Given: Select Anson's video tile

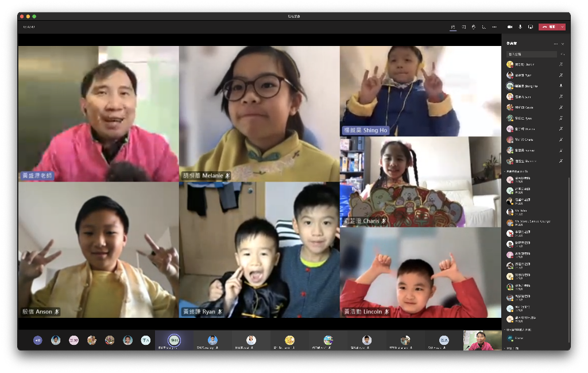Looking at the screenshot, I should point(99,250).
